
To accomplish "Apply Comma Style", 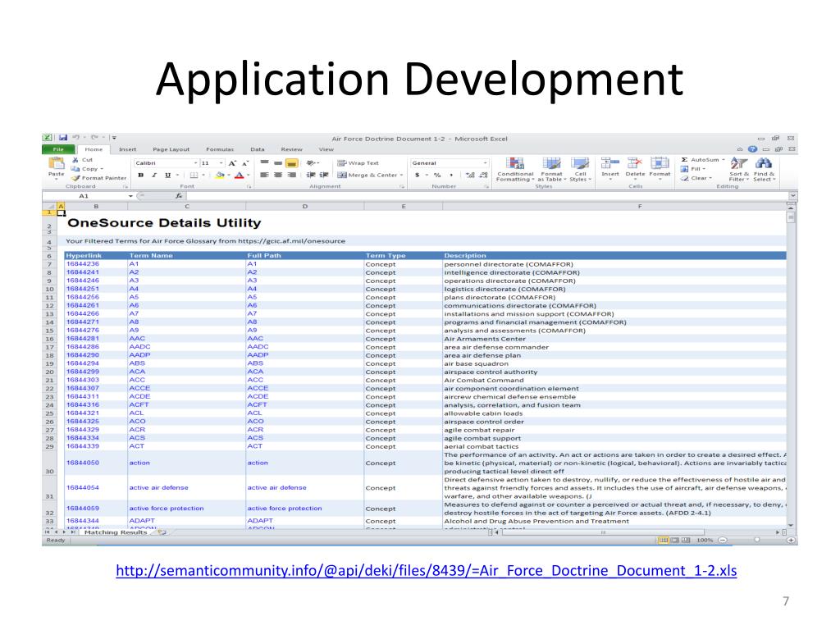I will (x=451, y=176).
